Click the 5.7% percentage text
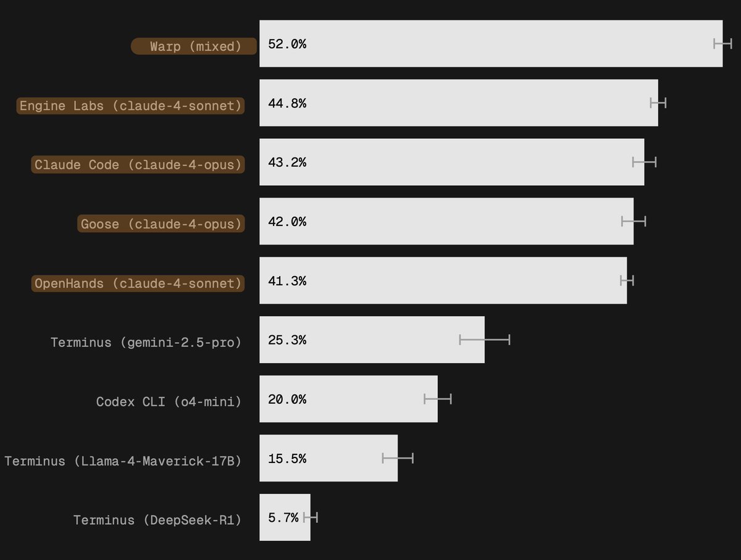The height and width of the screenshot is (560, 741). point(283,519)
